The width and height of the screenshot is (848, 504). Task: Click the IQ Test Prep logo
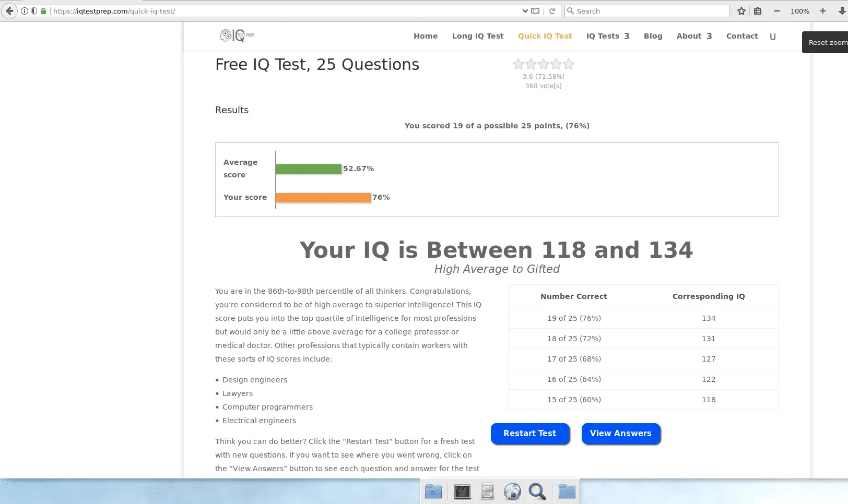(236, 35)
